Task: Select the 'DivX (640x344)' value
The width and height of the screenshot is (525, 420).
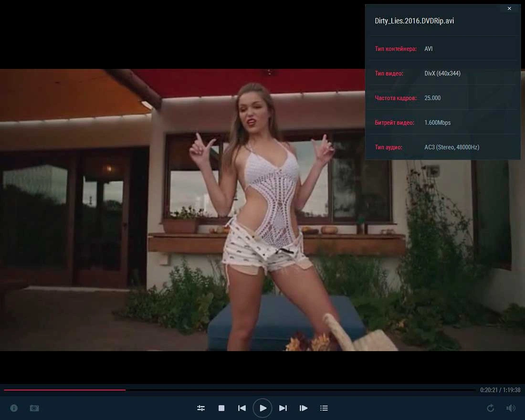Action: 442,73
